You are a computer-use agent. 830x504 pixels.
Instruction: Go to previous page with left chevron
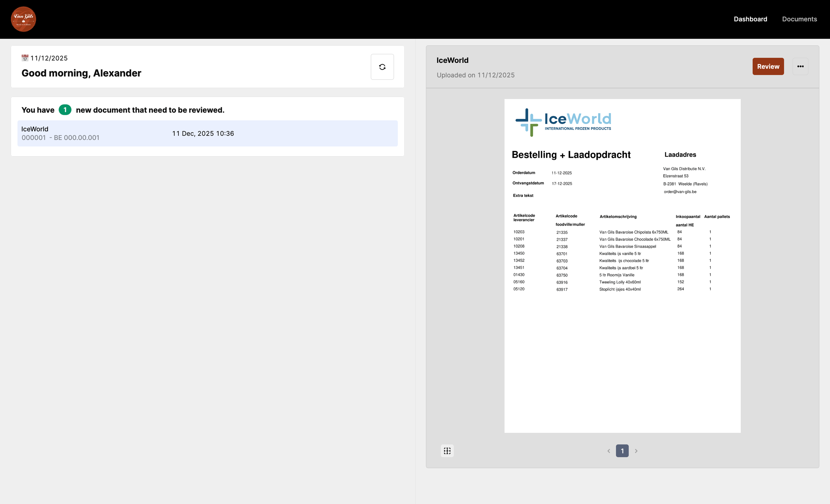tap(608, 451)
